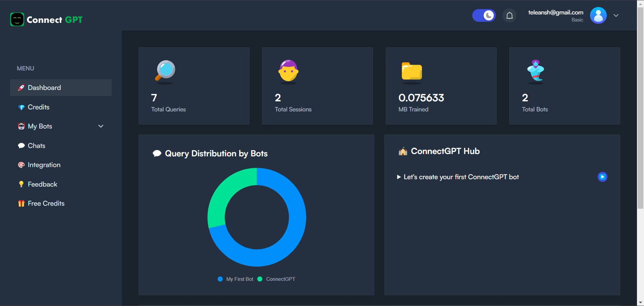Click the diamond icon beside Credits
The height and width of the screenshot is (306, 644).
tap(21, 107)
